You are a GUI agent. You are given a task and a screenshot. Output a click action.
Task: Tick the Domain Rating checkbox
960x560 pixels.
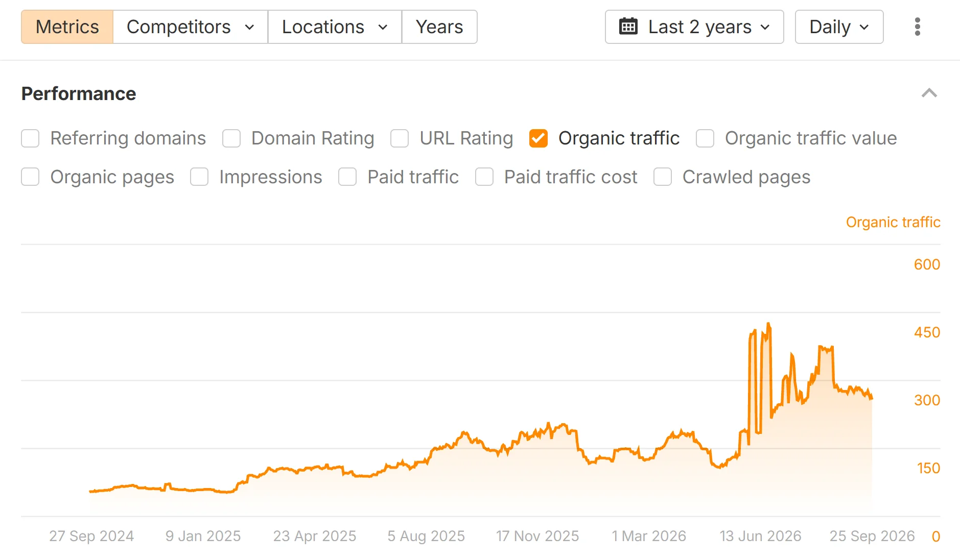(231, 138)
